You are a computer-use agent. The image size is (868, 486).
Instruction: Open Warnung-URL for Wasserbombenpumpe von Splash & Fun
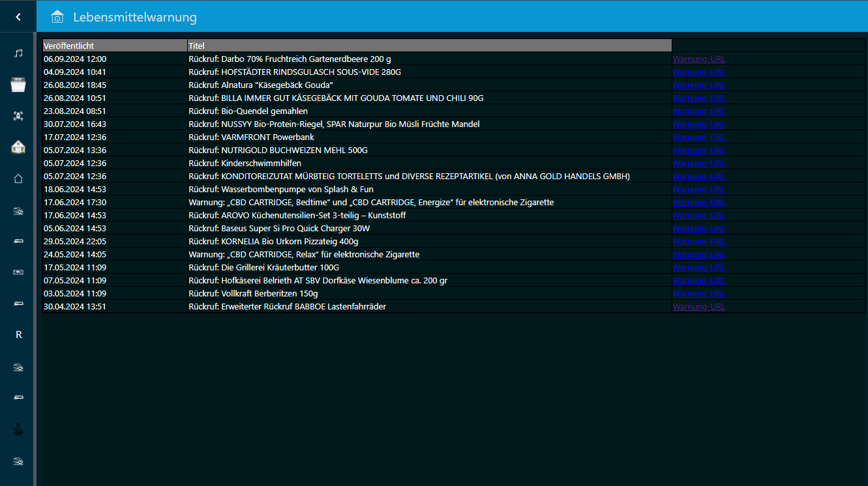tap(698, 189)
